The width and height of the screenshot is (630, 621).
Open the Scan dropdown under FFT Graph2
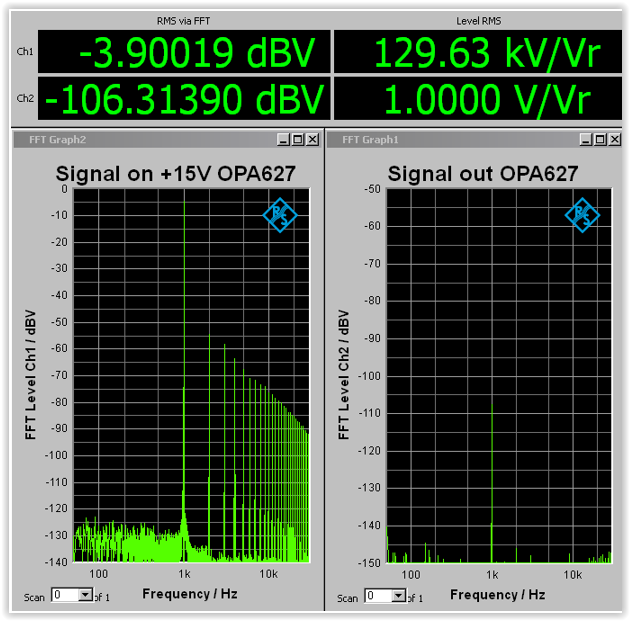pos(85,595)
